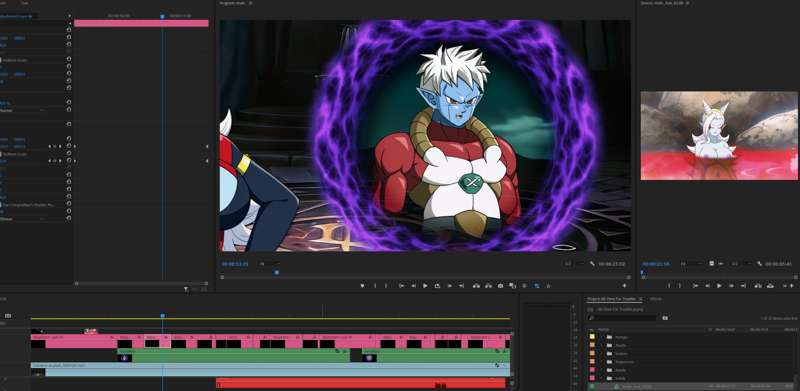
Task: Set Mark In in the Program monitor
Action: pos(374,286)
